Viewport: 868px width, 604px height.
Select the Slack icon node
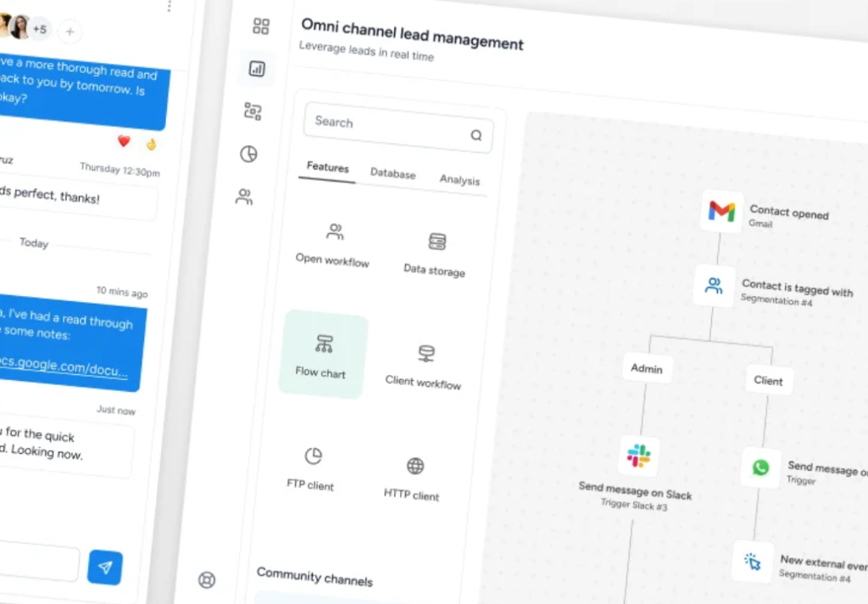(638, 456)
